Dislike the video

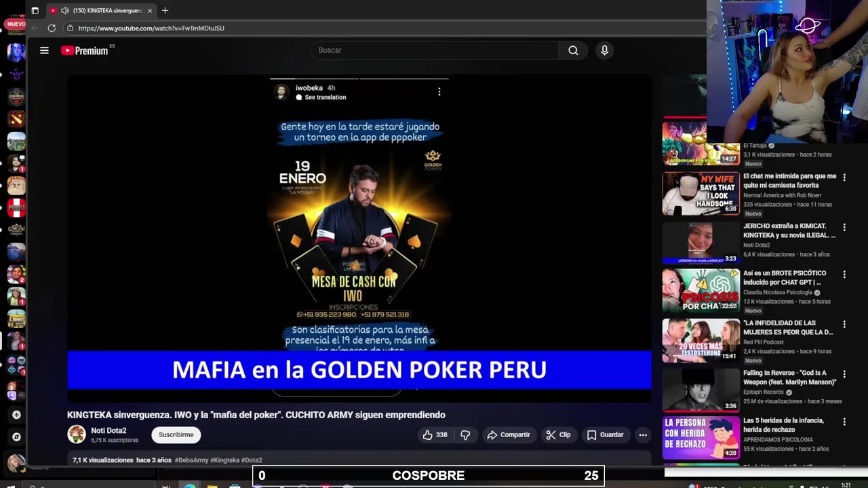[465, 435]
